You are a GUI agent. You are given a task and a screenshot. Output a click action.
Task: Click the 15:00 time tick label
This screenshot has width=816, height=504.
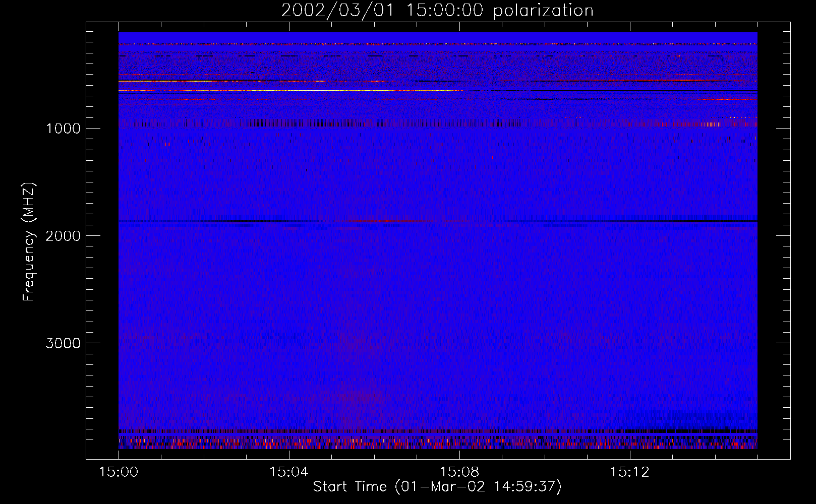coord(119,472)
